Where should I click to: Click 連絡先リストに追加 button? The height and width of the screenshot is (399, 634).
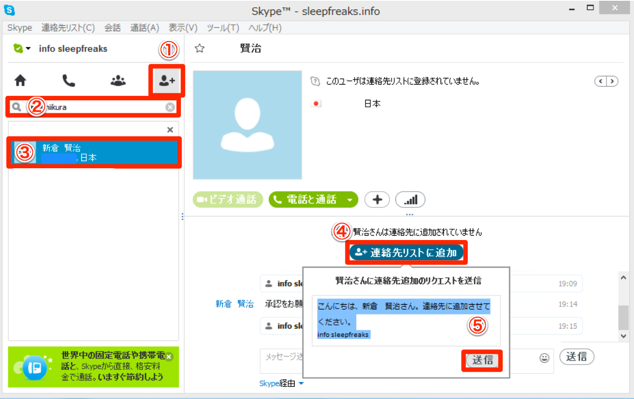tap(406, 253)
